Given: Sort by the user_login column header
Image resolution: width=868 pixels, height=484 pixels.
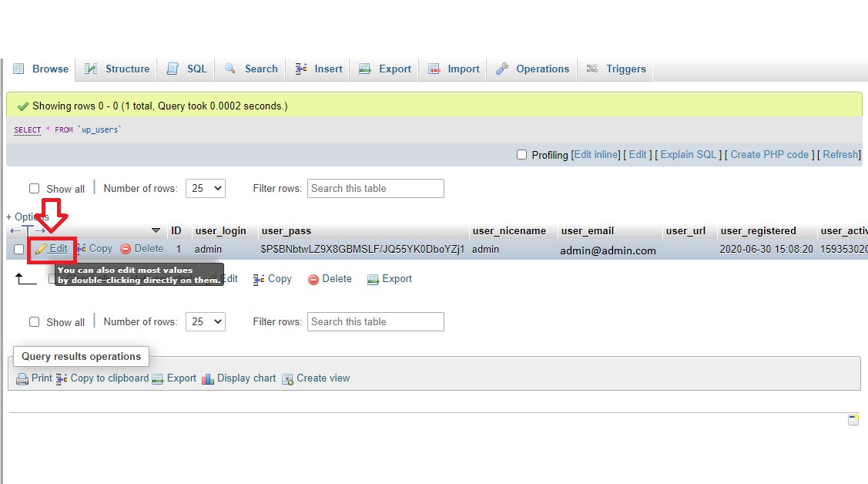Looking at the screenshot, I should [221, 230].
